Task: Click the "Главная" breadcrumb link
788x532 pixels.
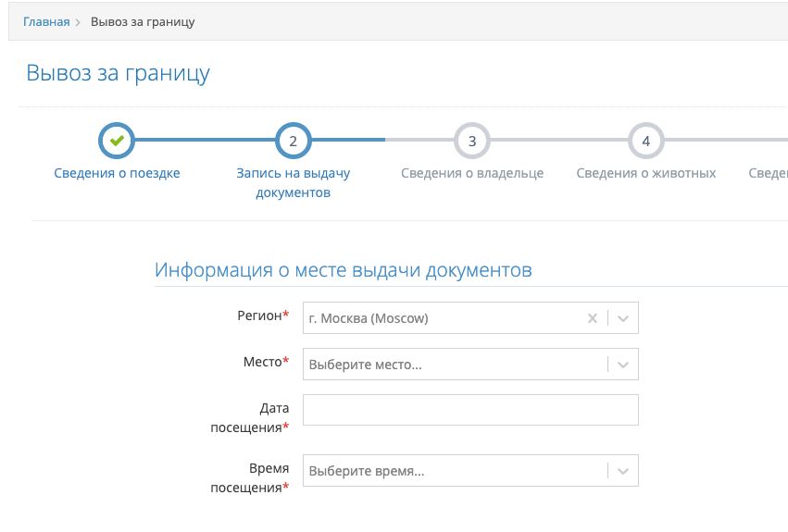Action: pyautogui.click(x=46, y=21)
